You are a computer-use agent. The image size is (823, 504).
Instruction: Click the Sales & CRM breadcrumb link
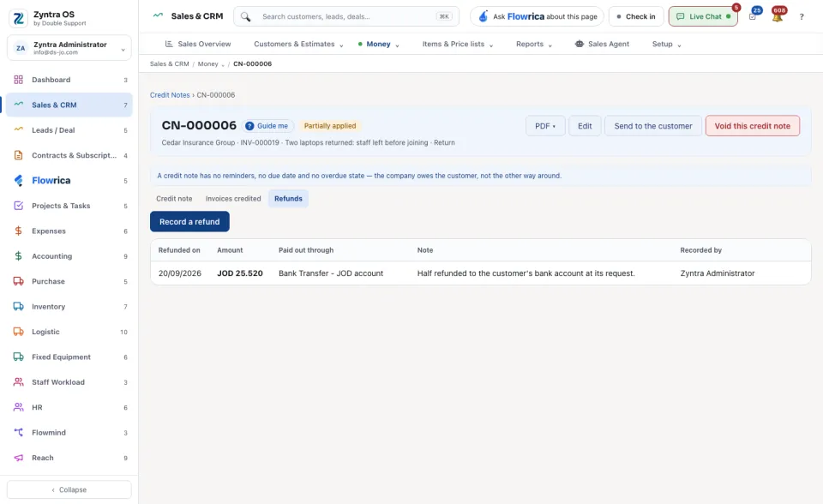(x=170, y=64)
